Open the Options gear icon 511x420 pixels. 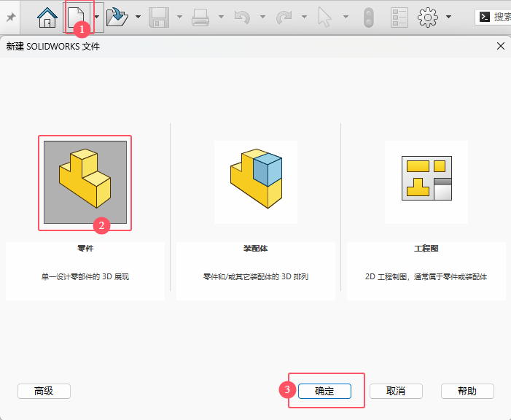(x=428, y=17)
